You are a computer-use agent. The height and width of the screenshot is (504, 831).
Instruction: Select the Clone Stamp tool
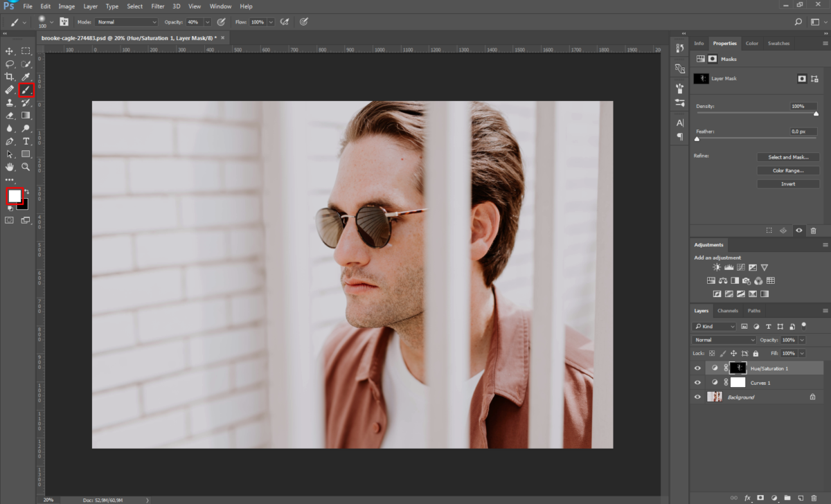10,102
